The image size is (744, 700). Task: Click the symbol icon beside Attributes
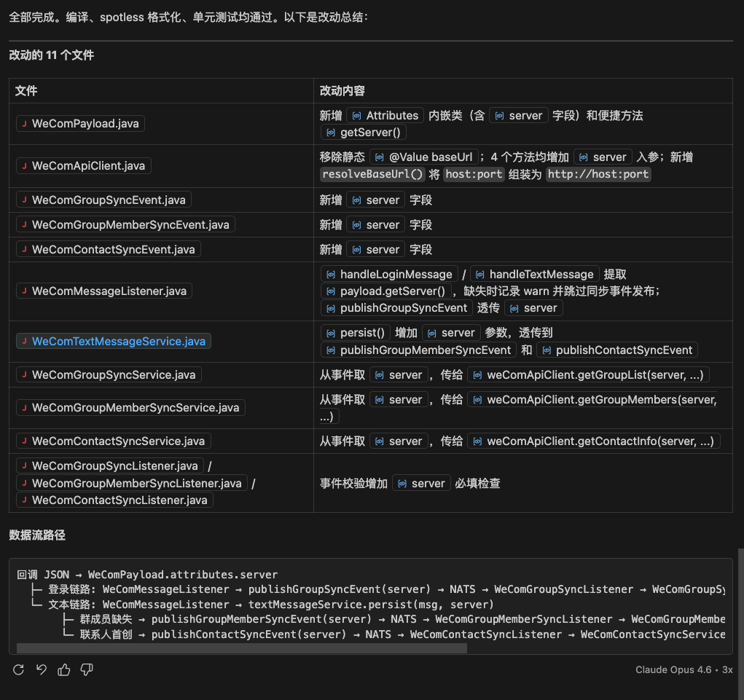(356, 116)
